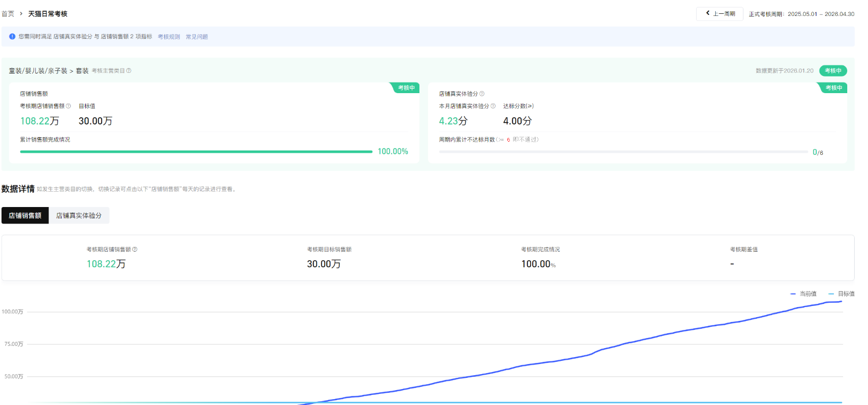Select the 店铺销售额 tab
The height and width of the screenshot is (405, 868).
(x=25, y=216)
